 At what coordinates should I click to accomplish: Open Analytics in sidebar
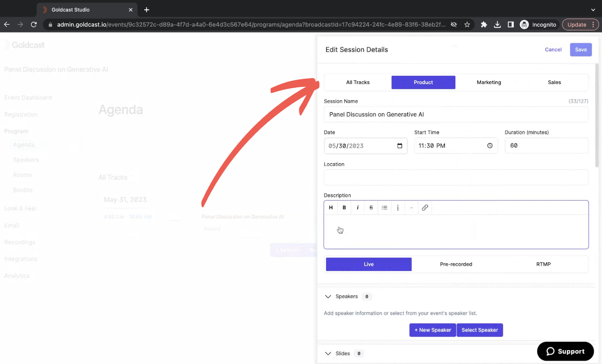pyautogui.click(x=17, y=276)
